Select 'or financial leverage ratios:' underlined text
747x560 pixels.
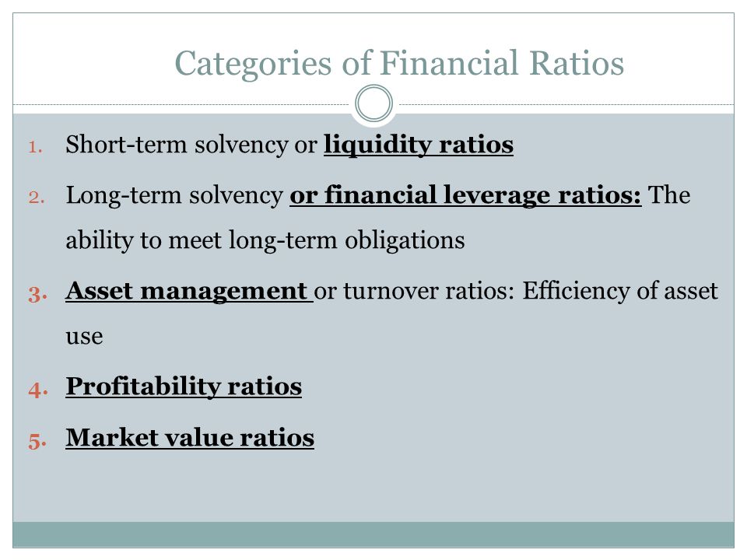(x=465, y=195)
